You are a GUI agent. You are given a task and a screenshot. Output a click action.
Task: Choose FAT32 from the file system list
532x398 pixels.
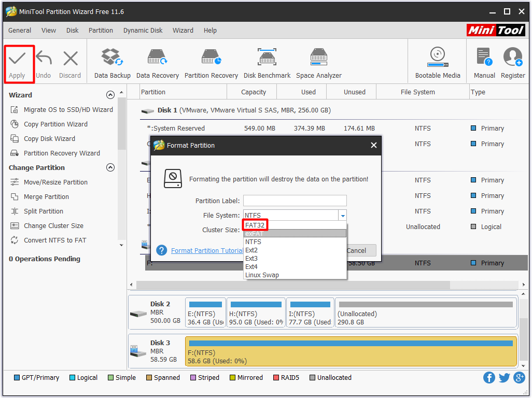tap(255, 225)
